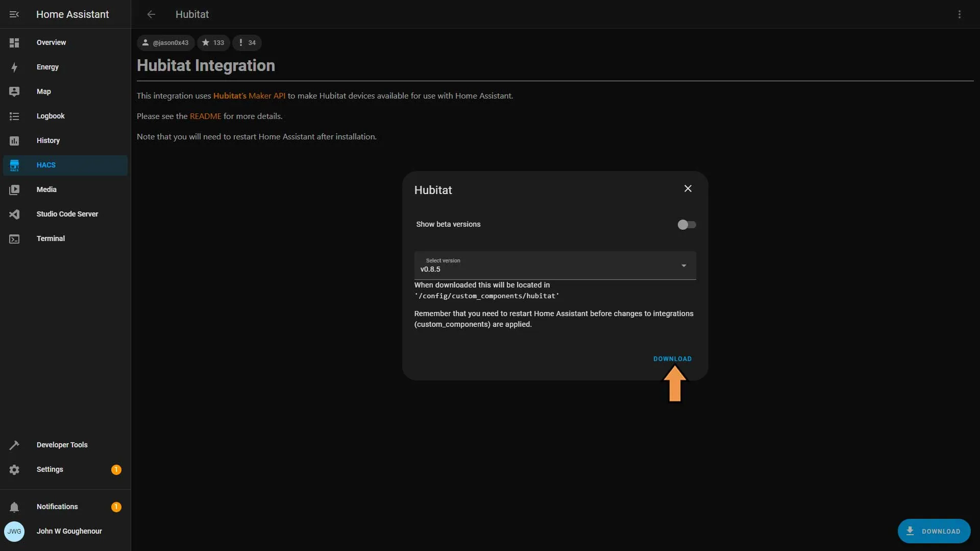Select the '/config/custom_components/hubitat' path text

click(x=487, y=296)
